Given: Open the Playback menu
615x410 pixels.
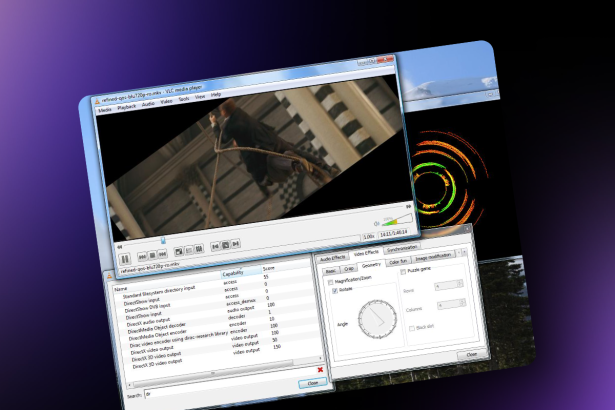Looking at the screenshot, I should (x=127, y=107).
